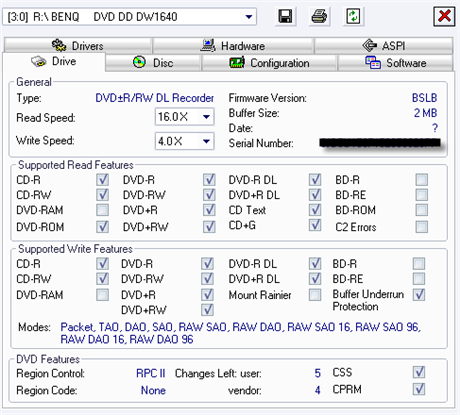Viewport: 460px width, 415px height.
Task: Click the RPC II region control value
Action: 151,373
